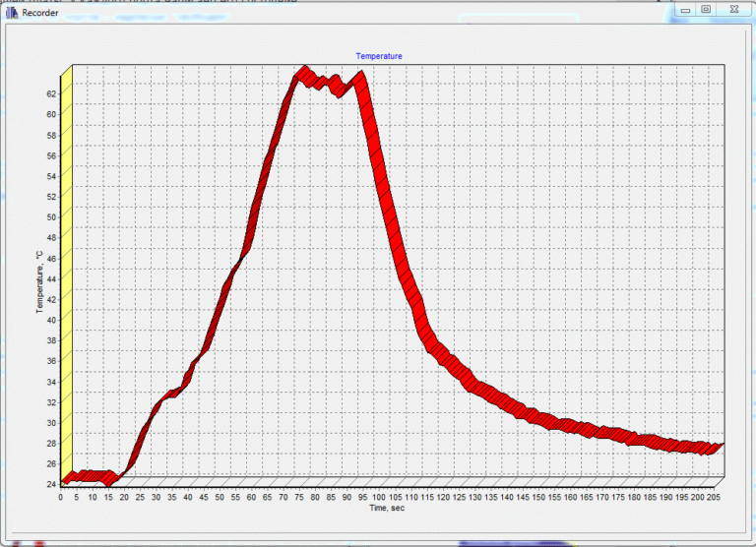Image resolution: width=756 pixels, height=547 pixels.
Task: Click the red curve's right end point
Action: [719, 447]
